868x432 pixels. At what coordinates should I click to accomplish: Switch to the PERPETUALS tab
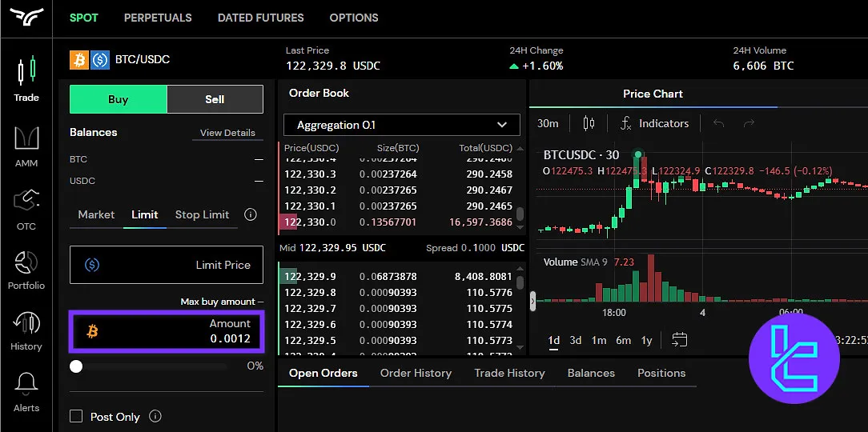click(158, 18)
